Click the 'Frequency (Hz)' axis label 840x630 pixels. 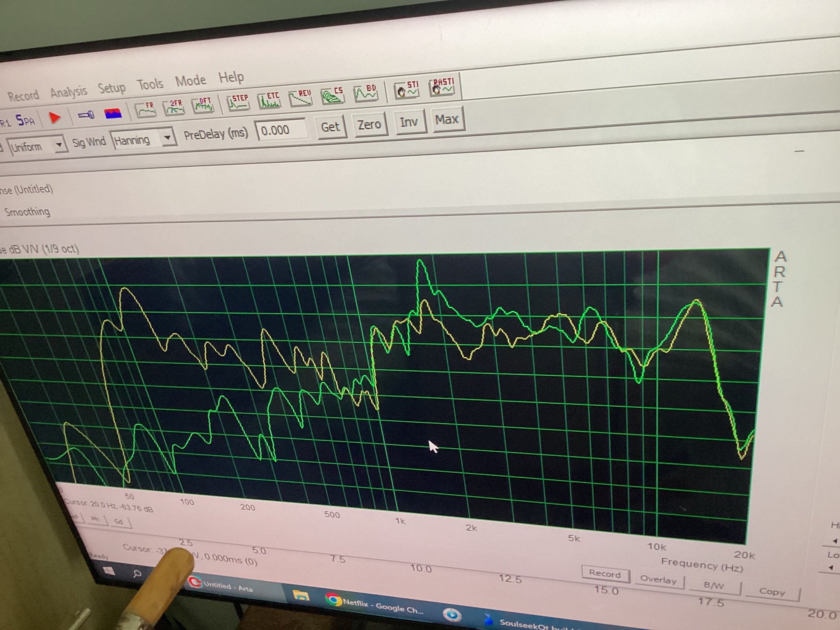(702, 565)
